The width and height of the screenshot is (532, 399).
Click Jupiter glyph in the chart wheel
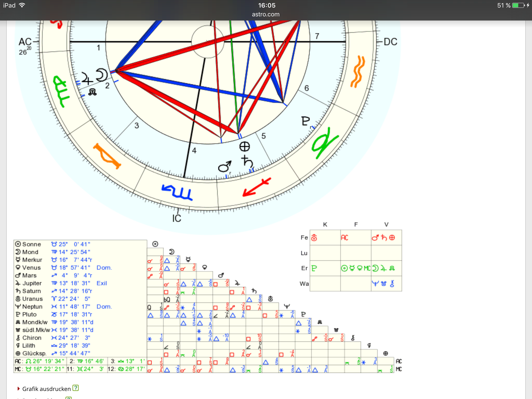[87, 78]
